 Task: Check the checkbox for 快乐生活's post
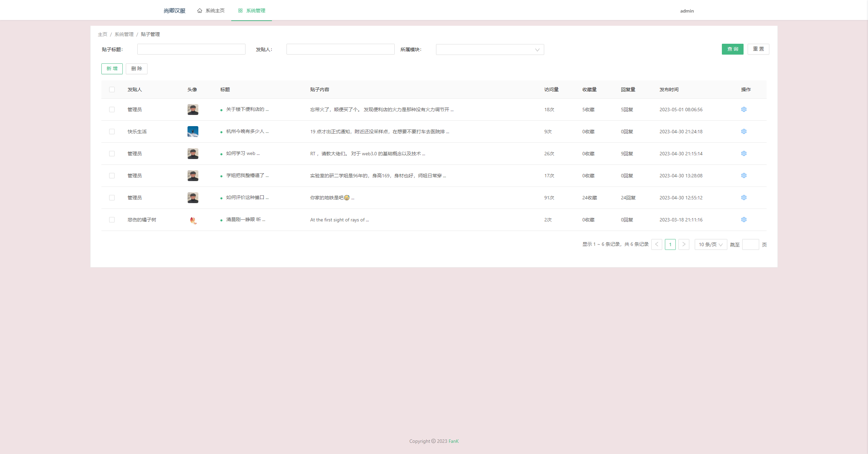pos(112,131)
